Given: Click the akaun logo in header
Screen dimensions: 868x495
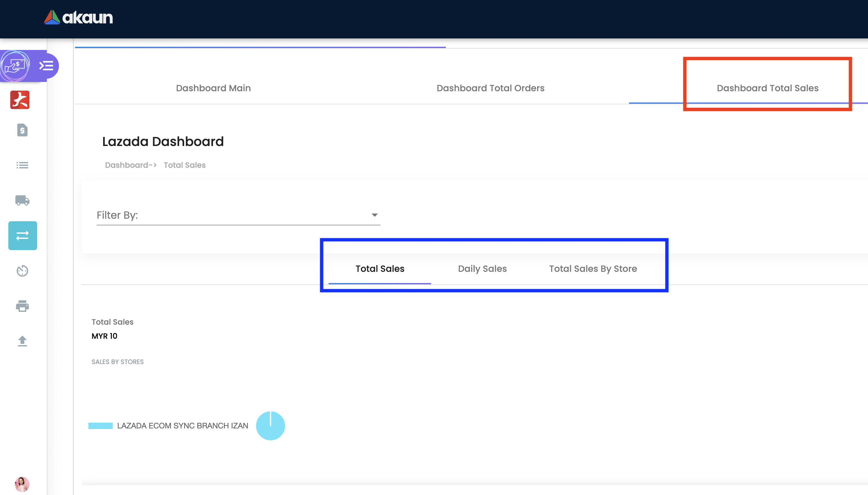Looking at the screenshot, I should coord(78,18).
